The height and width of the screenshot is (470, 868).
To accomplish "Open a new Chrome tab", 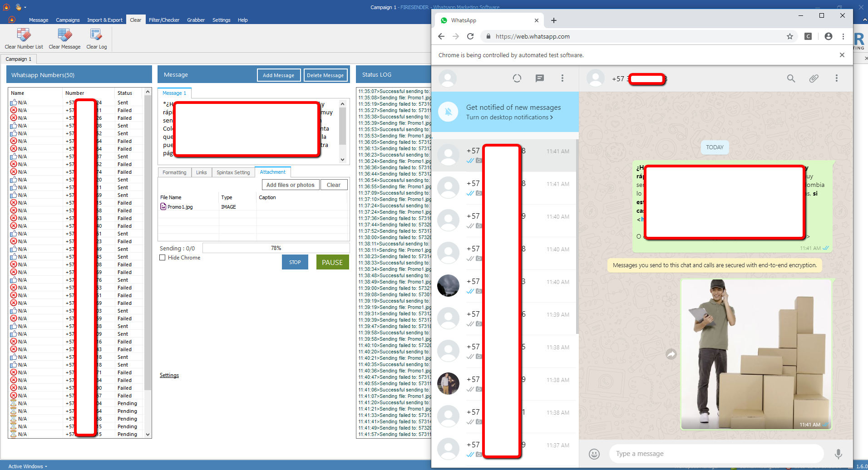I will tap(554, 20).
